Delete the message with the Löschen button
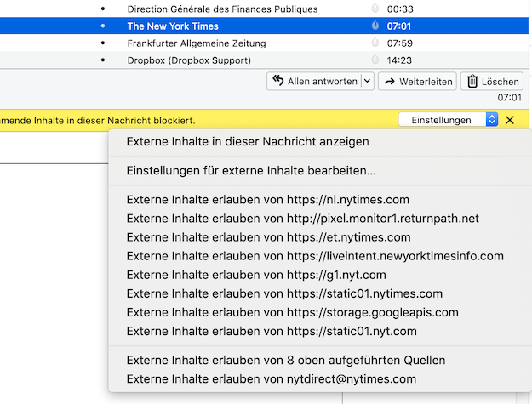The image size is (532, 404). [x=492, y=82]
